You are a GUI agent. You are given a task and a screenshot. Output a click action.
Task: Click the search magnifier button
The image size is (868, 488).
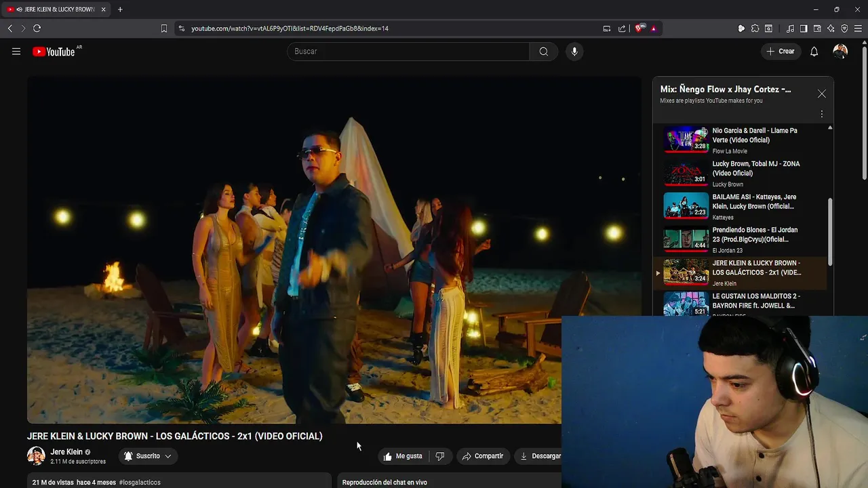pyautogui.click(x=544, y=52)
